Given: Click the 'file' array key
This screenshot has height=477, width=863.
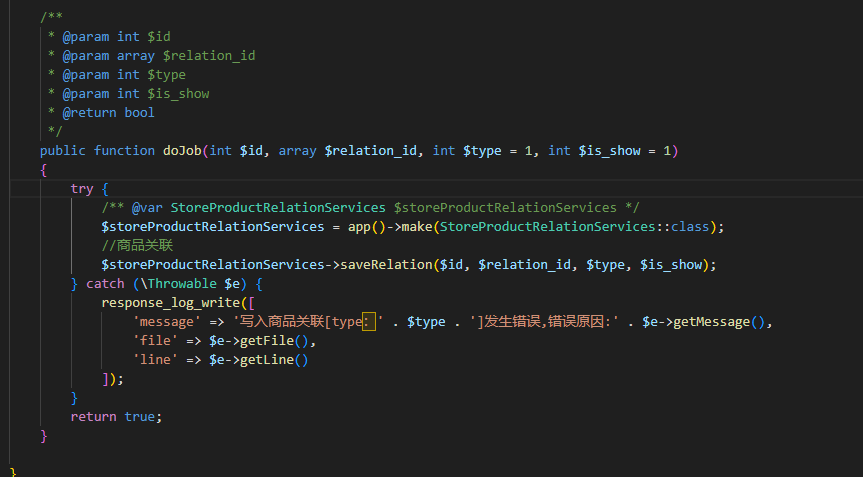Looking at the screenshot, I should coord(155,341).
